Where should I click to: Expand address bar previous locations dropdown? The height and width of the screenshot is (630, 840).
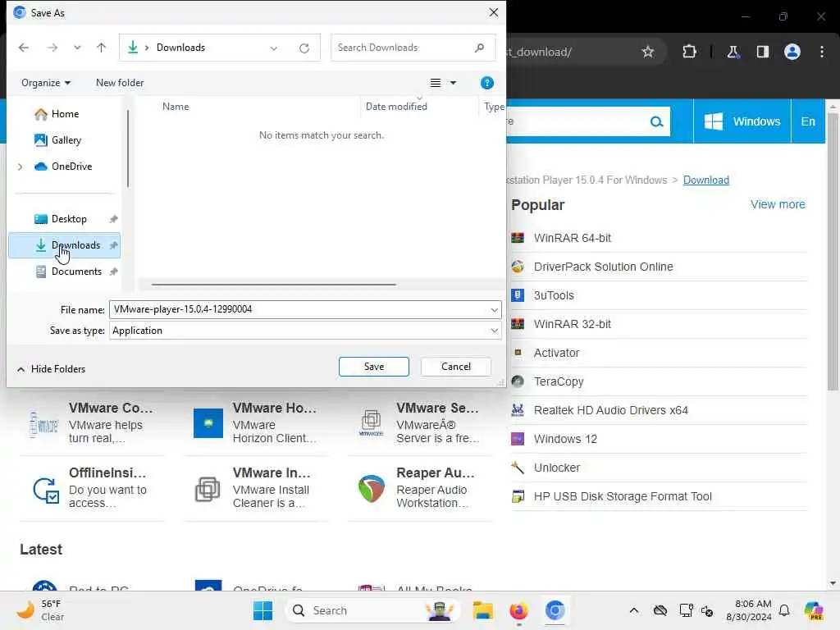274,48
